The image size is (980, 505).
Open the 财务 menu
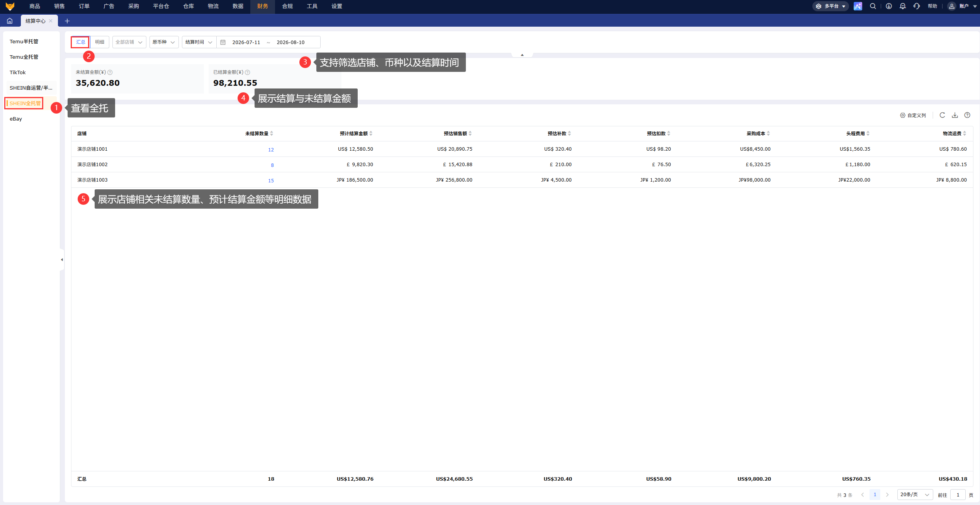(x=263, y=6)
